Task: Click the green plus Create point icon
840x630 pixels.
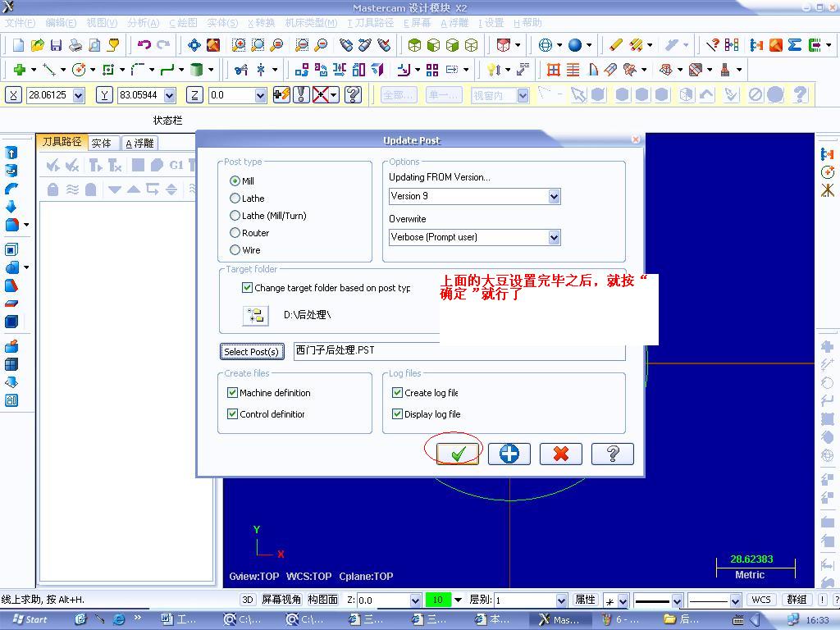Action: click(x=20, y=70)
